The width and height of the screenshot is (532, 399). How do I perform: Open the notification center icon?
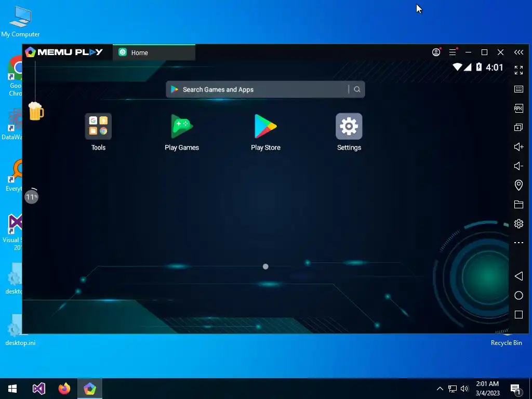click(x=516, y=389)
